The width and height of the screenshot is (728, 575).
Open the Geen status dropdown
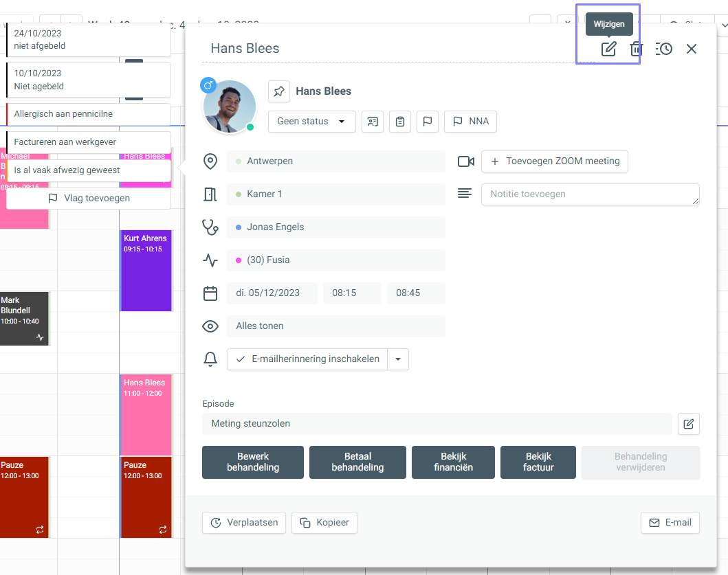tap(311, 122)
